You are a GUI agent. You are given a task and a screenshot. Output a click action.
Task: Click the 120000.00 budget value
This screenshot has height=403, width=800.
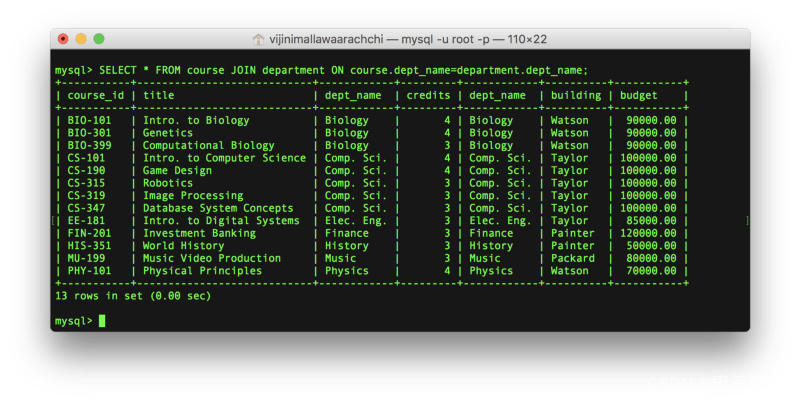pos(648,233)
